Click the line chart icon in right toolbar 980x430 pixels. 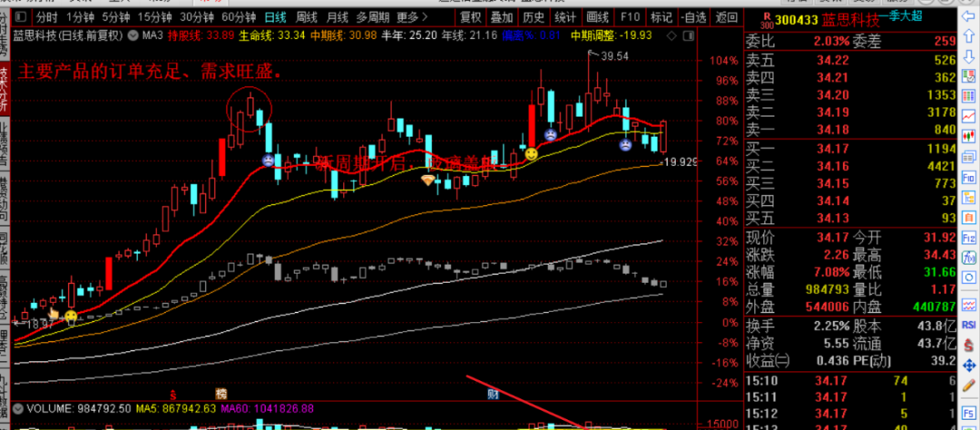pos(969,116)
